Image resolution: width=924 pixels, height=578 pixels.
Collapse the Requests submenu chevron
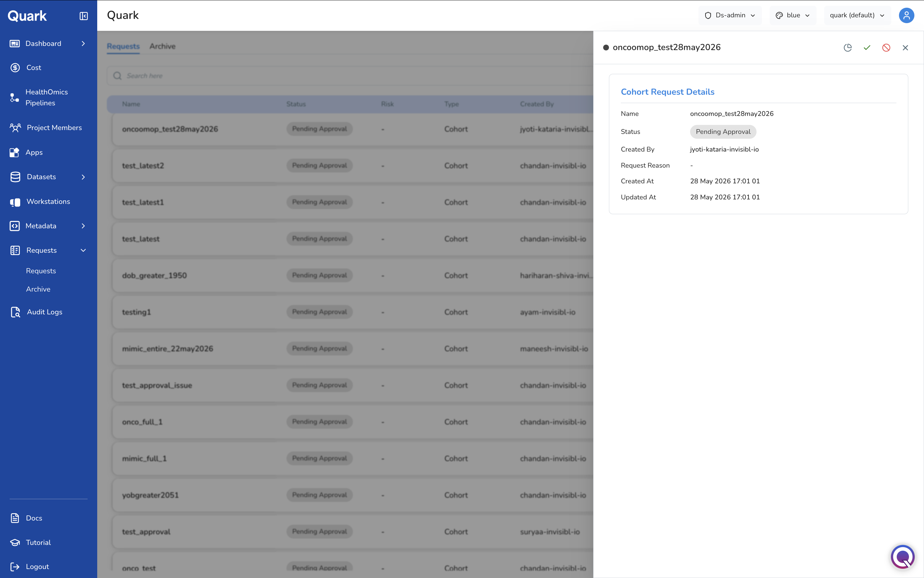(x=83, y=250)
